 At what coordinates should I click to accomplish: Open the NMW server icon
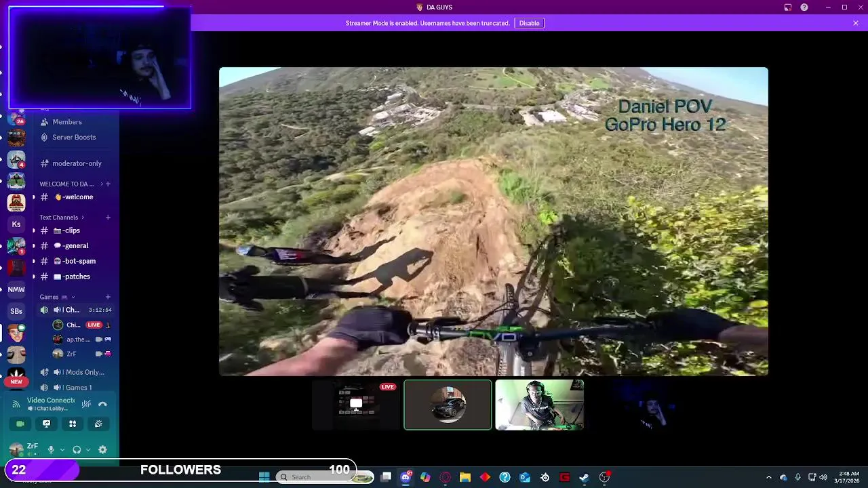(16, 289)
